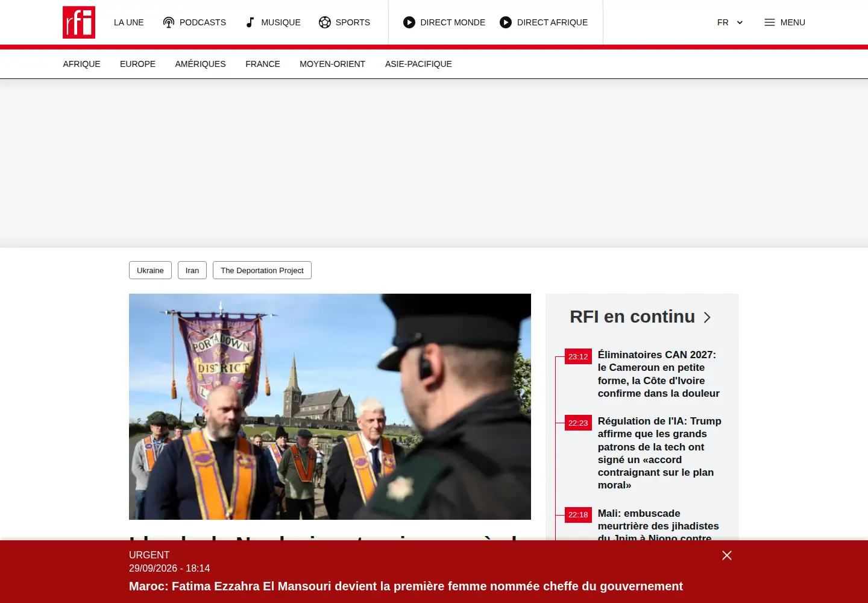Open the urgent Maroc headline
The image size is (868, 603).
[x=406, y=586]
